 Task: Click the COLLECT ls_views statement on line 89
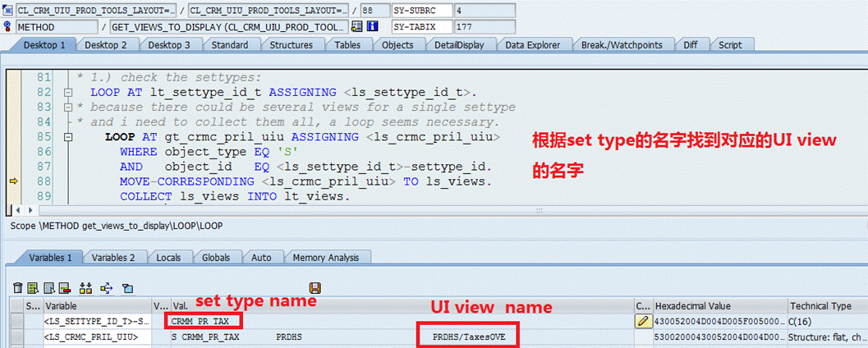click(235, 196)
